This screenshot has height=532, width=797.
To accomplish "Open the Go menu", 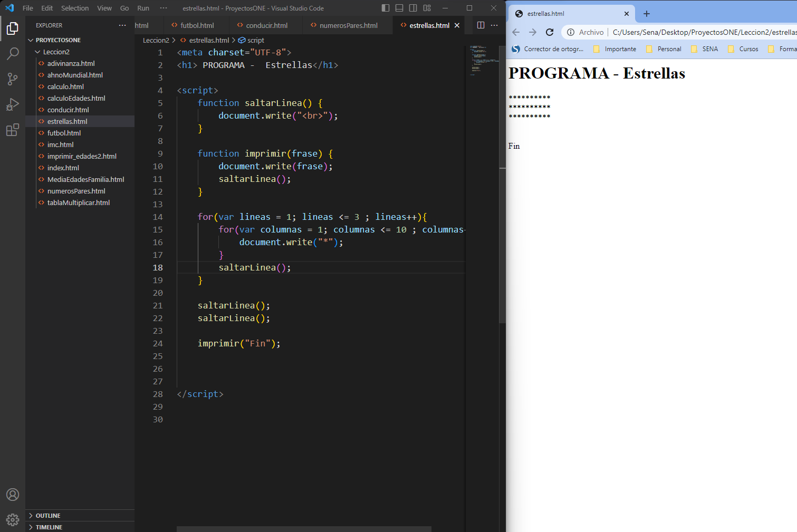I will pos(124,8).
